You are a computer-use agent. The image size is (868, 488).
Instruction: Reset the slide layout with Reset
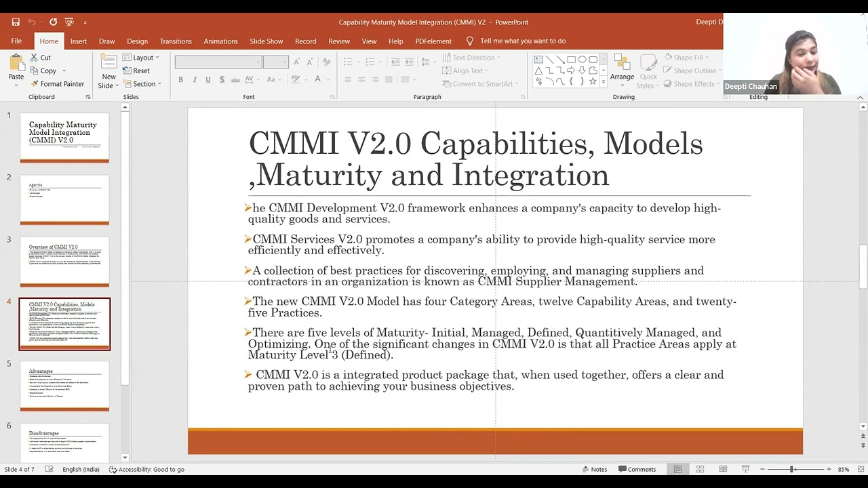pos(136,70)
